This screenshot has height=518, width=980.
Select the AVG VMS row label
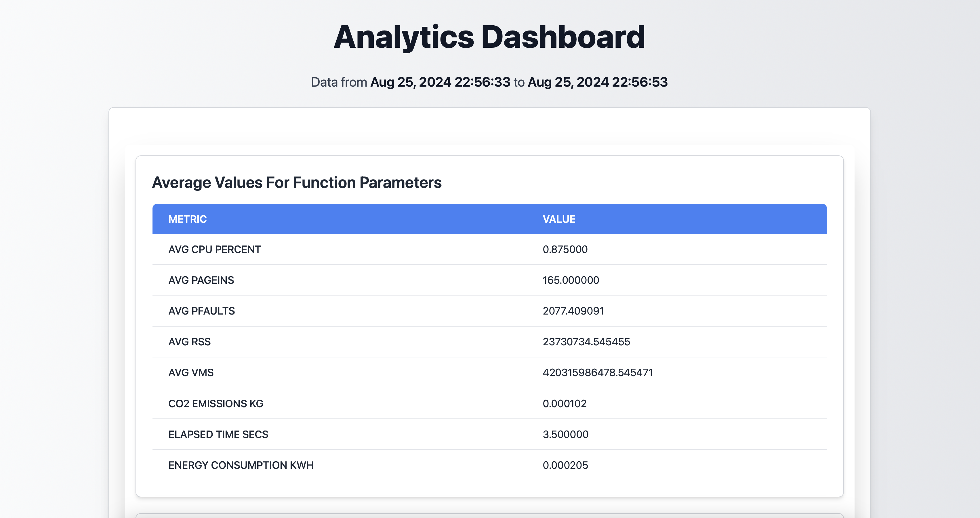pos(191,373)
